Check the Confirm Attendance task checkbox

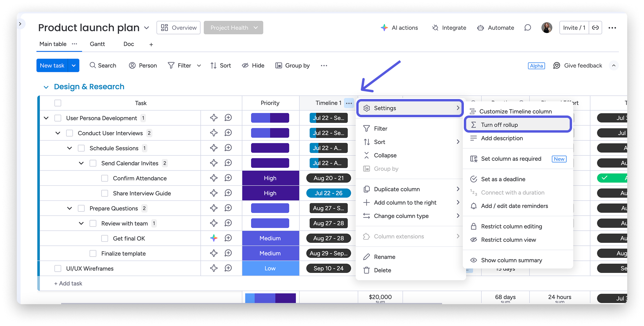(105, 178)
